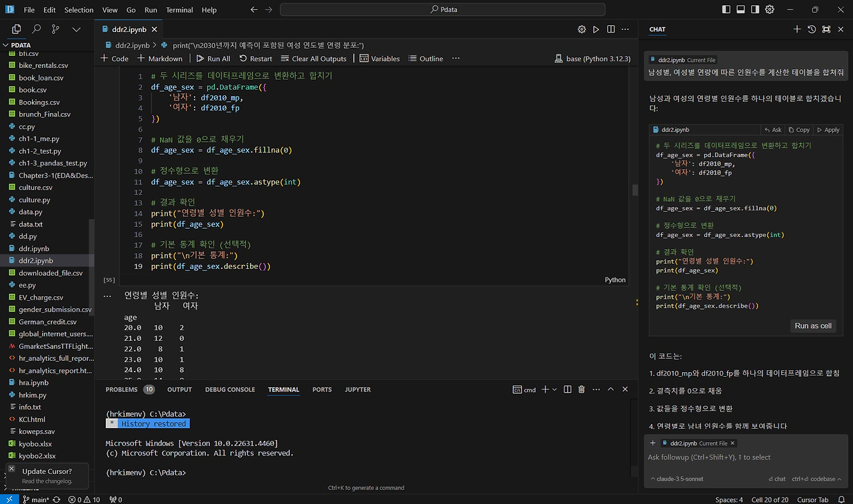853x504 pixels.
Task: Click the Pdata command search bar
Action: tap(442, 10)
